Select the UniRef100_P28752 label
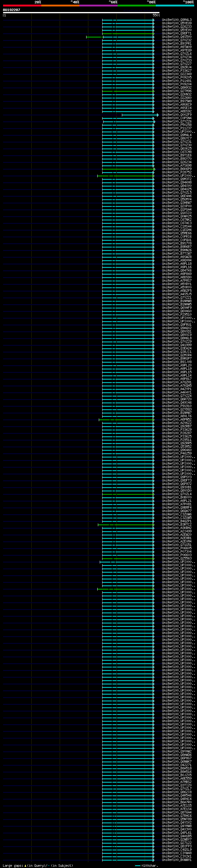197x868 pixels. click(177, 172)
